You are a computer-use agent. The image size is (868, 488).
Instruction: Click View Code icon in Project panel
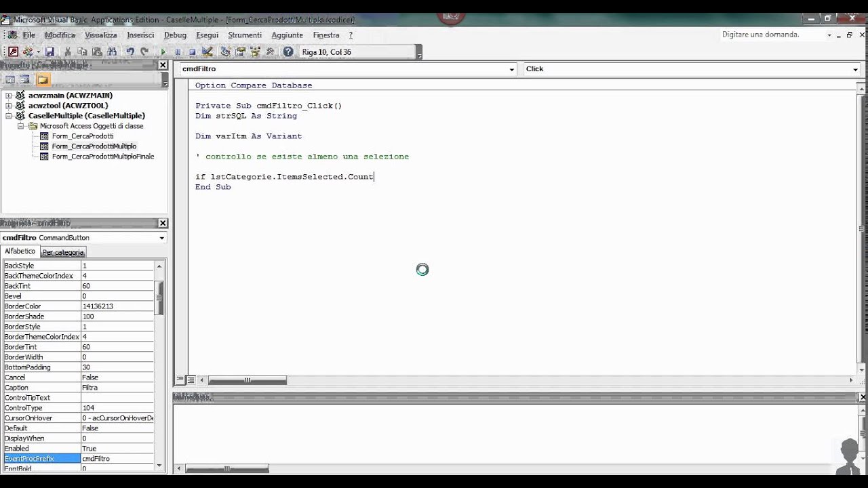10,80
